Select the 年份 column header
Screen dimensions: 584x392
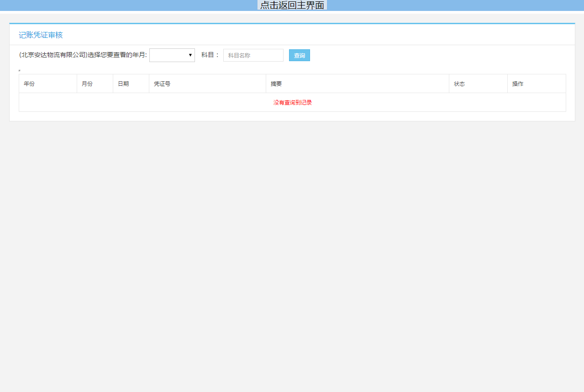tap(29, 84)
